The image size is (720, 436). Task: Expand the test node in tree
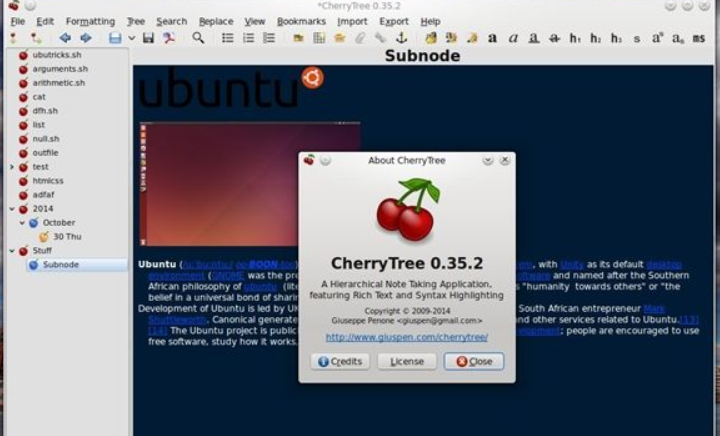pyautogui.click(x=11, y=167)
